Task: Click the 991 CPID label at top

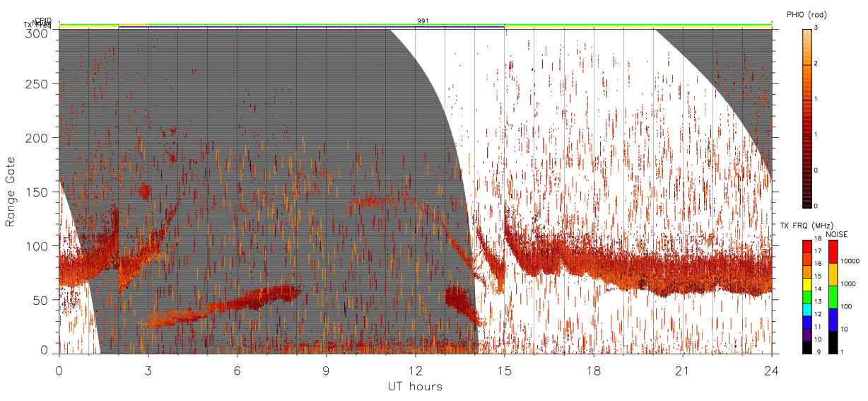Action: 423,21
